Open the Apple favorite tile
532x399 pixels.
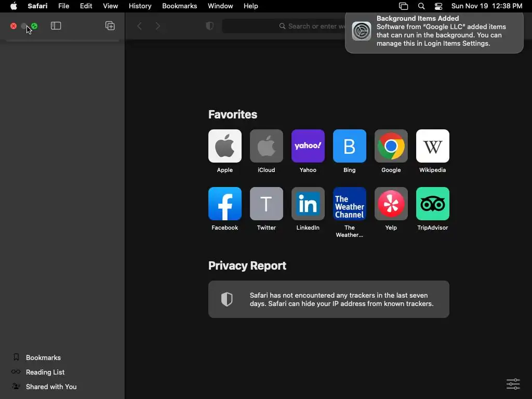tap(224, 146)
